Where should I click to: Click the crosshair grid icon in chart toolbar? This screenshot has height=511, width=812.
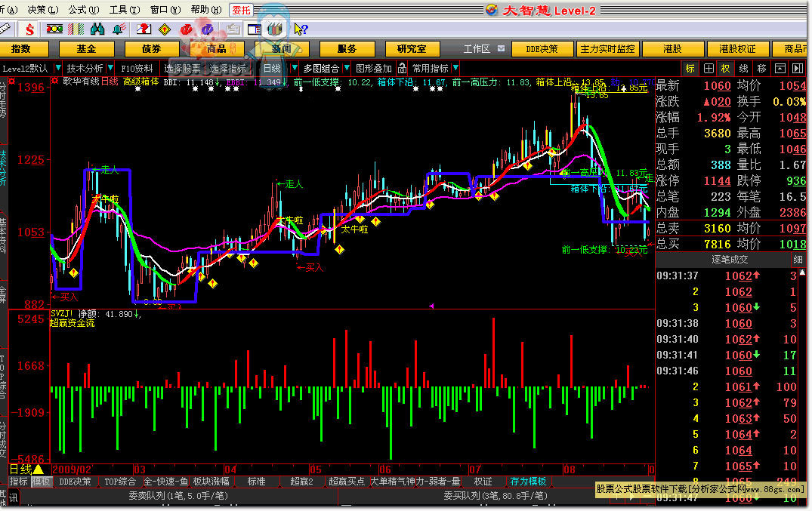[709, 69]
